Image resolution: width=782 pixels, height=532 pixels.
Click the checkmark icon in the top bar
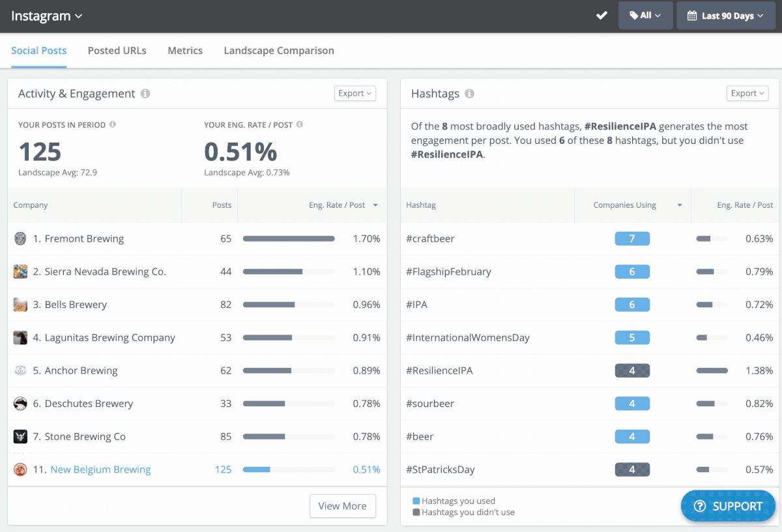601,16
